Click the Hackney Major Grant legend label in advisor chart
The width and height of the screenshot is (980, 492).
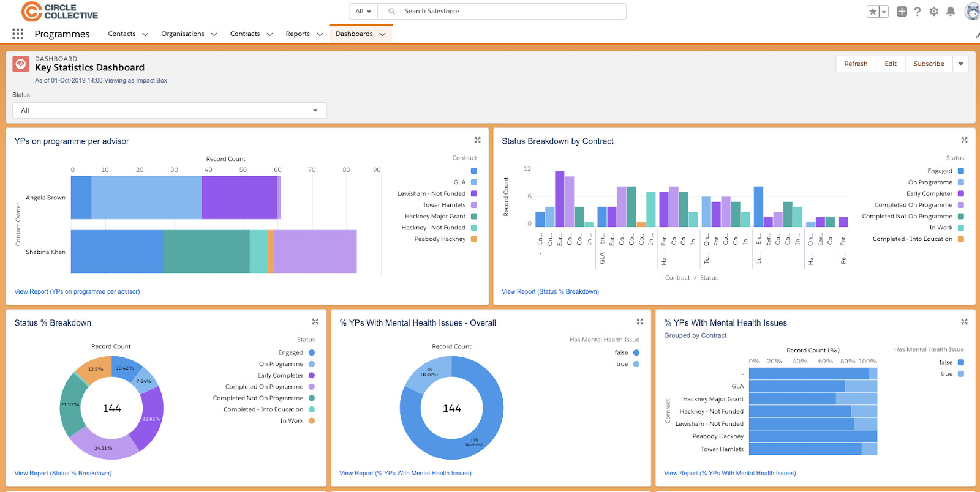[x=435, y=216]
